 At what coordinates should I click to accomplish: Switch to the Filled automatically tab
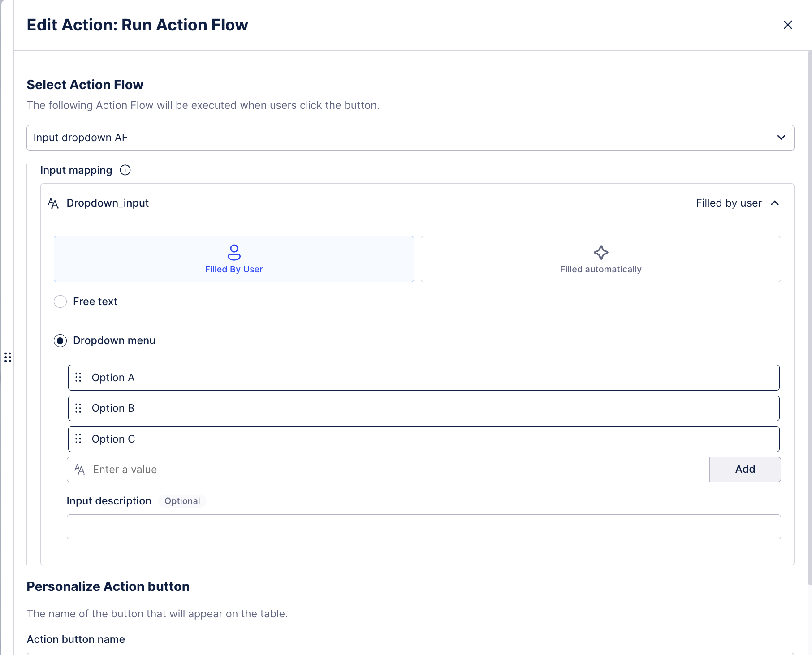coord(600,259)
